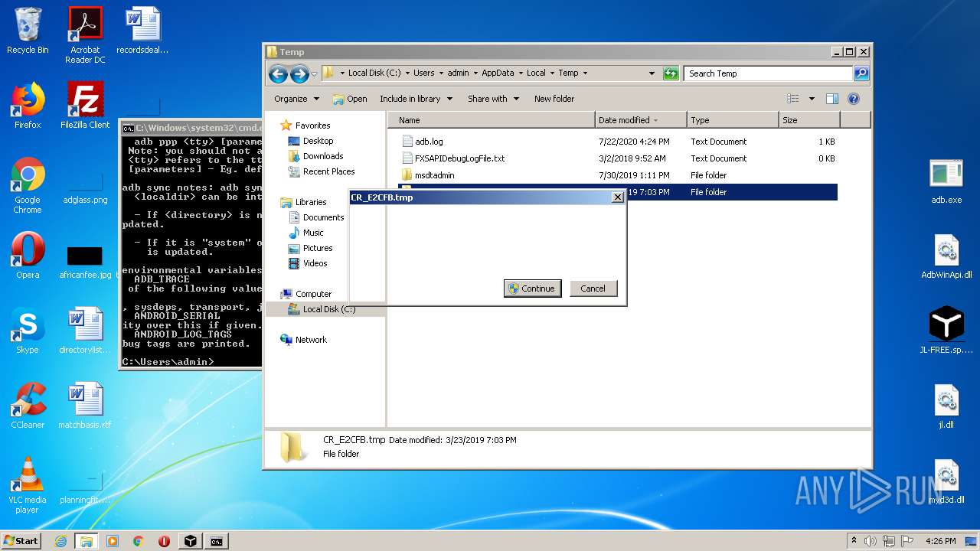Click New folder button

(x=554, y=99)
